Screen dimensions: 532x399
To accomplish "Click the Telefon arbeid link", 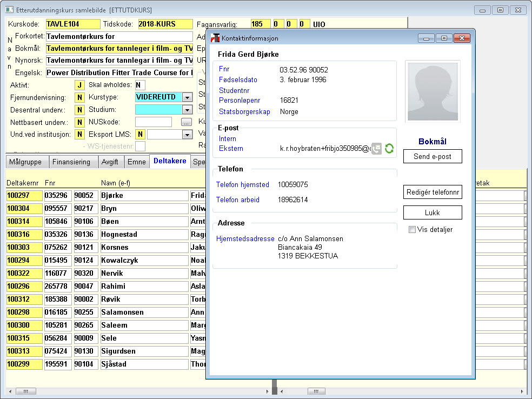I will click(238, 200).
